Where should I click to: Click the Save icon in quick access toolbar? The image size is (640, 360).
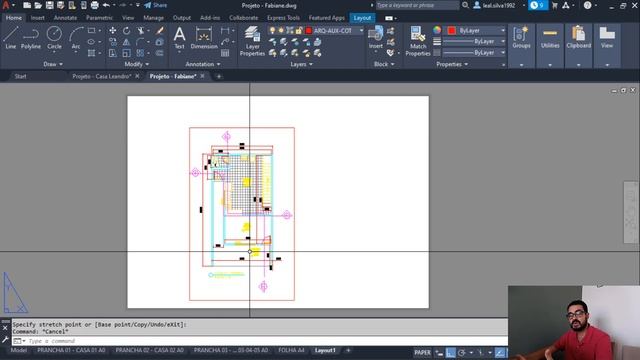(x=49, y=5)
